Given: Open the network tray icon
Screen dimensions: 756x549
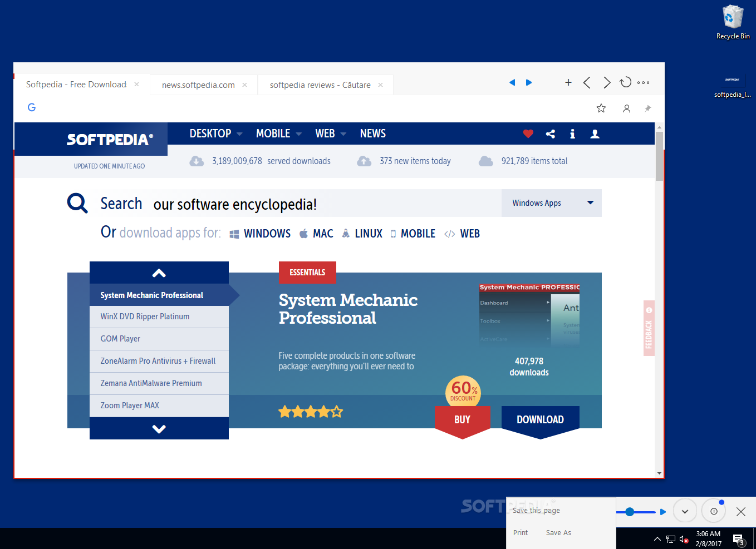Looking at the screenshot, I should pyautogui.click(x=671, y=539).
